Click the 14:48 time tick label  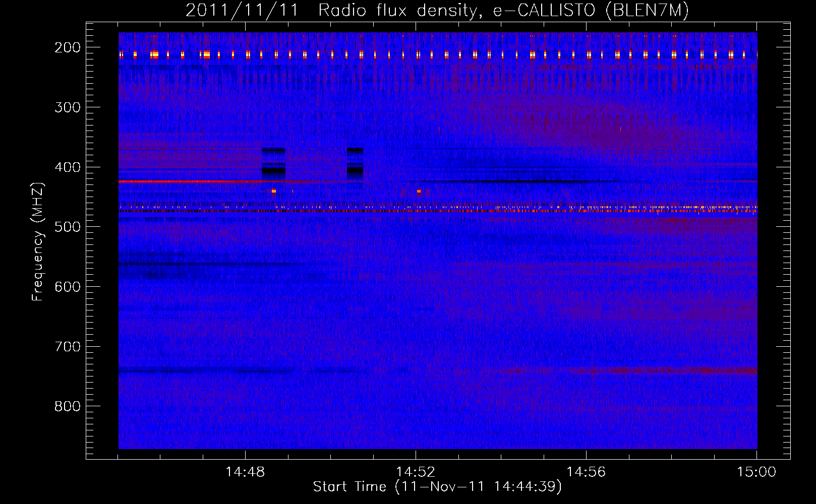pyautogui.click(x=245, y=472)
